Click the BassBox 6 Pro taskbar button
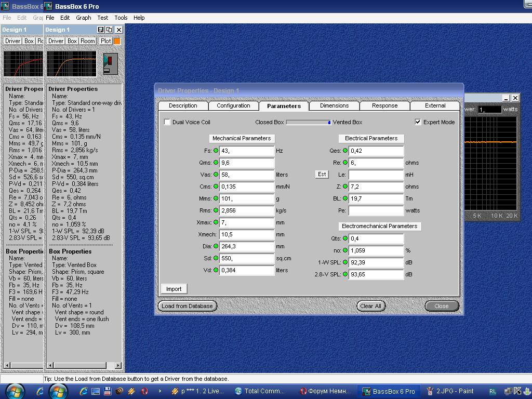The width and height of the screenshot is (532, 399). [389, 391]
